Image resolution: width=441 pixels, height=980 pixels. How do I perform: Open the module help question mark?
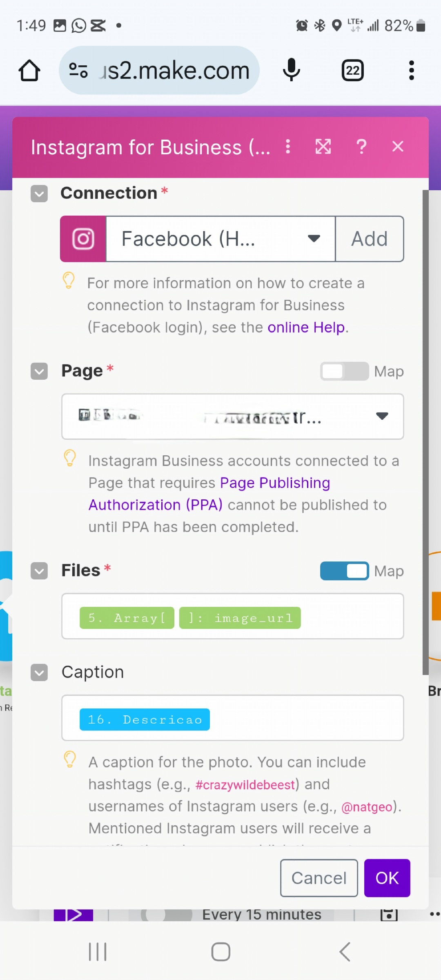pos(361,146)
